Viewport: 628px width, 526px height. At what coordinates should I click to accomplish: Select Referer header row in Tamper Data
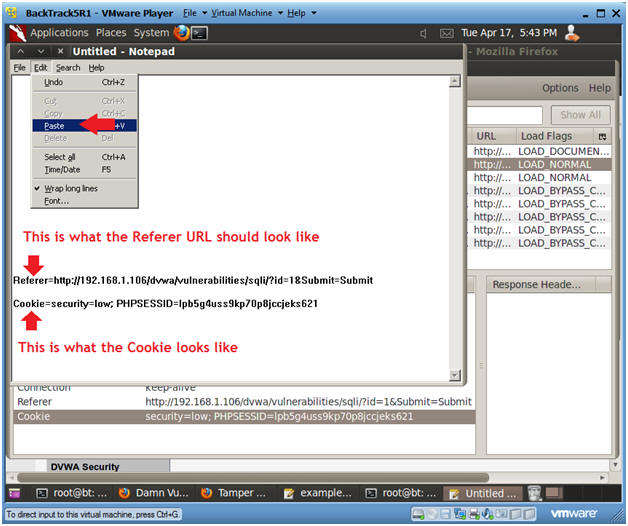click(244, 402)
